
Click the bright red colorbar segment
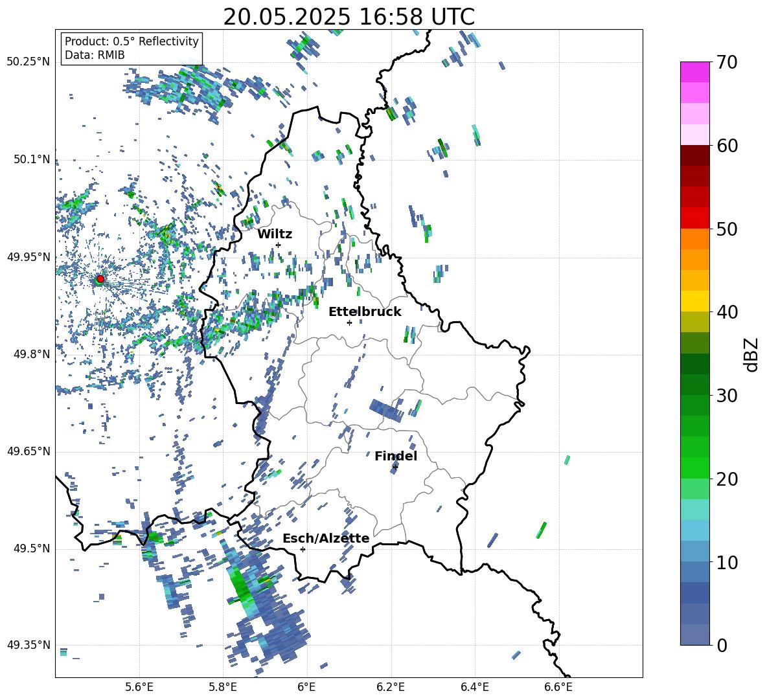(694, 218)
